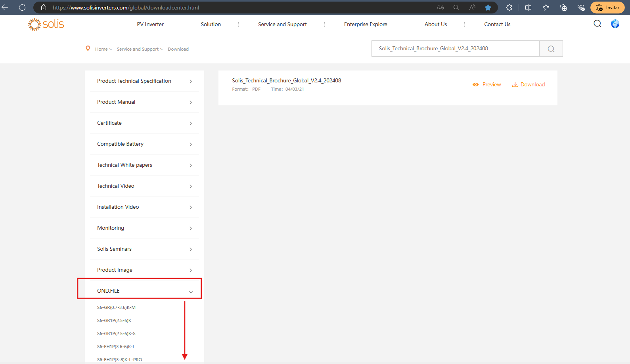Click the split screen icon
630x364 pixels.
coord(528,8)
